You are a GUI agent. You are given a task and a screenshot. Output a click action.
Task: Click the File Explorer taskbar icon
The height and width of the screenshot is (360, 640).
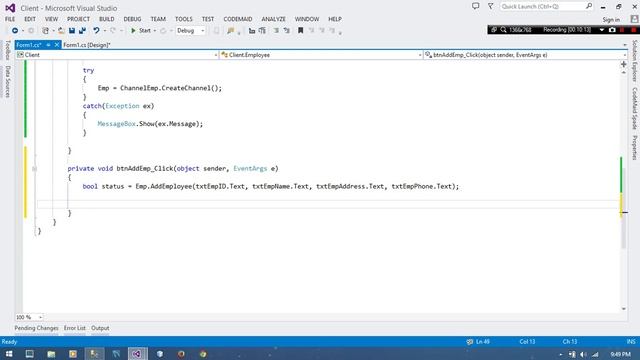coord(51,354)
